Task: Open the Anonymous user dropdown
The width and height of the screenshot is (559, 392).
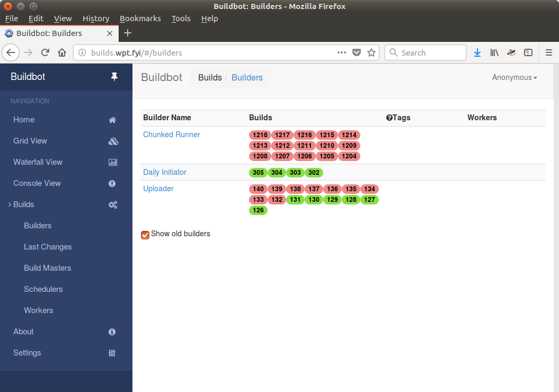Action: click(x=514, y=77)
